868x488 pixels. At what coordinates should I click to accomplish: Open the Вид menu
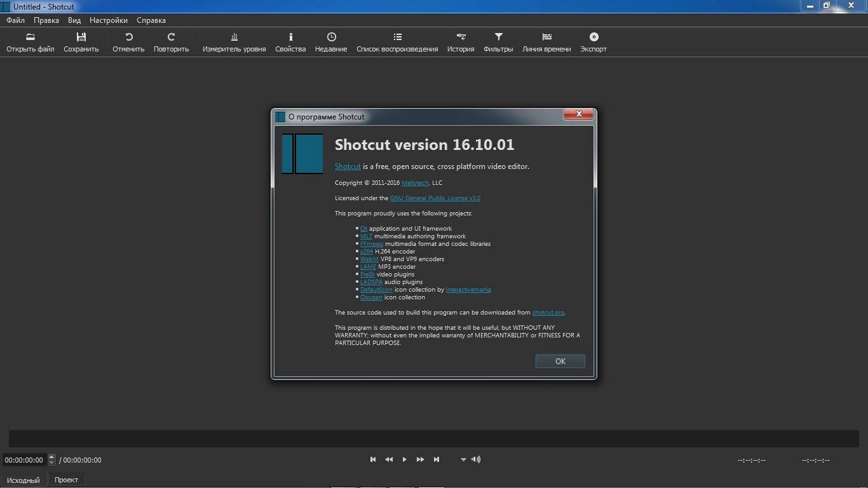tap(74, 20)
